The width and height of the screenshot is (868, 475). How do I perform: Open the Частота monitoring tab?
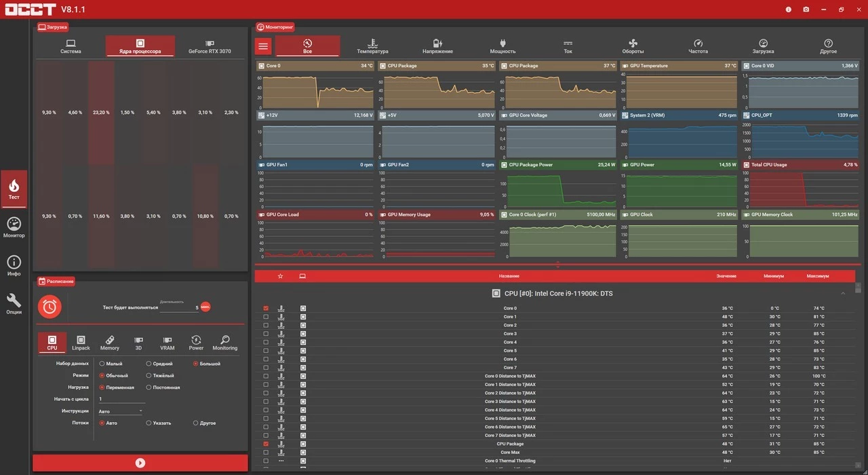[x=698, y=46]
